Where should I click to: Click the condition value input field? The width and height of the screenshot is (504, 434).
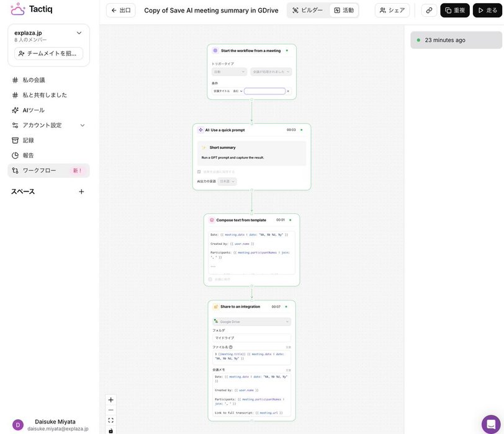[x=264, y=91]
